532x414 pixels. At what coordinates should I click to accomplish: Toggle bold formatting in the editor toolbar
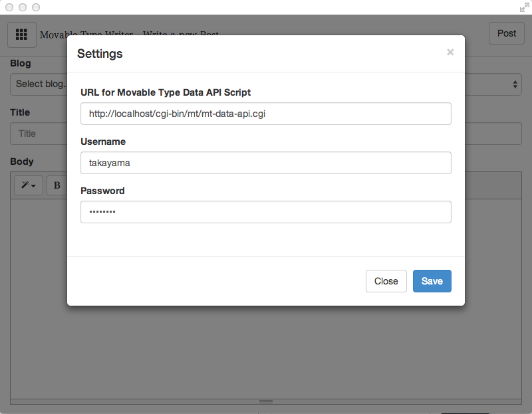tap(57, 185)
